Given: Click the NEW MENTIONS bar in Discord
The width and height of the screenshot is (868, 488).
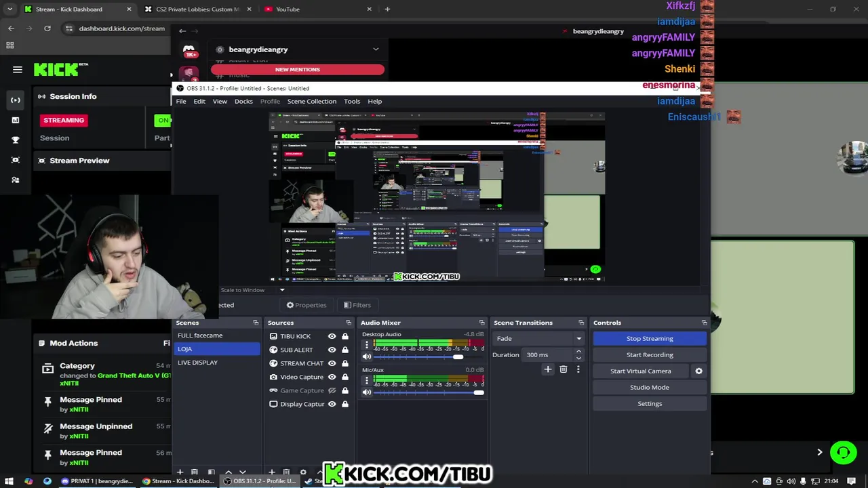Looking at the screenshot, I should point(298,69).
